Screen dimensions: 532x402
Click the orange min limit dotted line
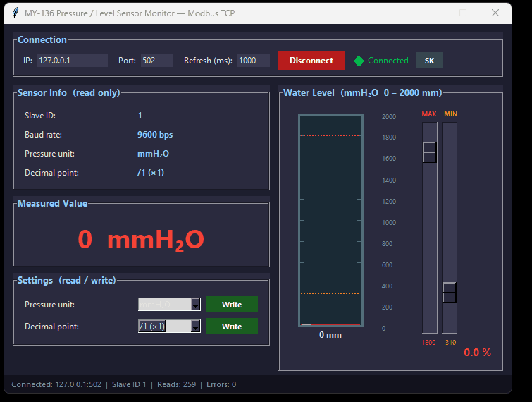[330, 293]
